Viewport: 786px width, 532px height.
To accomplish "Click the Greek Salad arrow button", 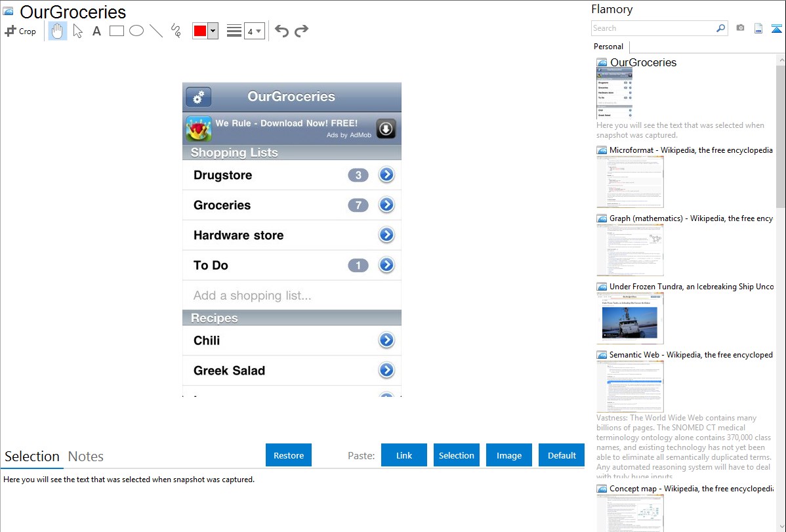I will tap(386, 370).
